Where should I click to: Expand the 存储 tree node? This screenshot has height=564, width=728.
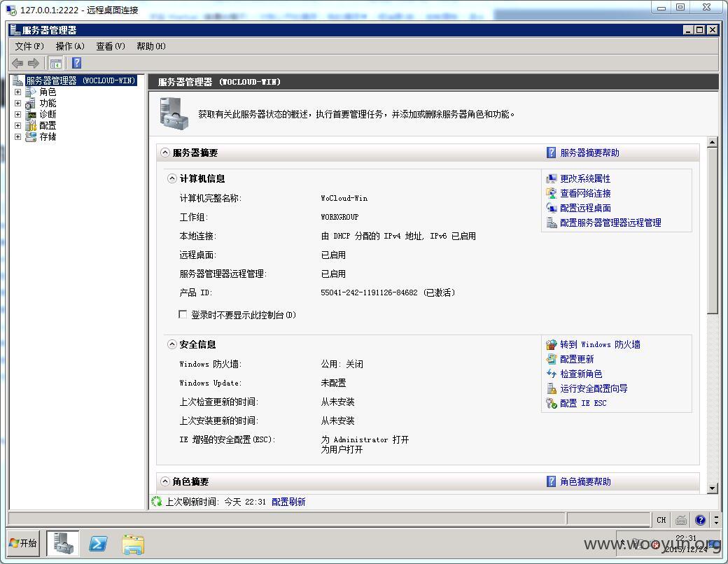pyautogui.click(x=17, y=136)
